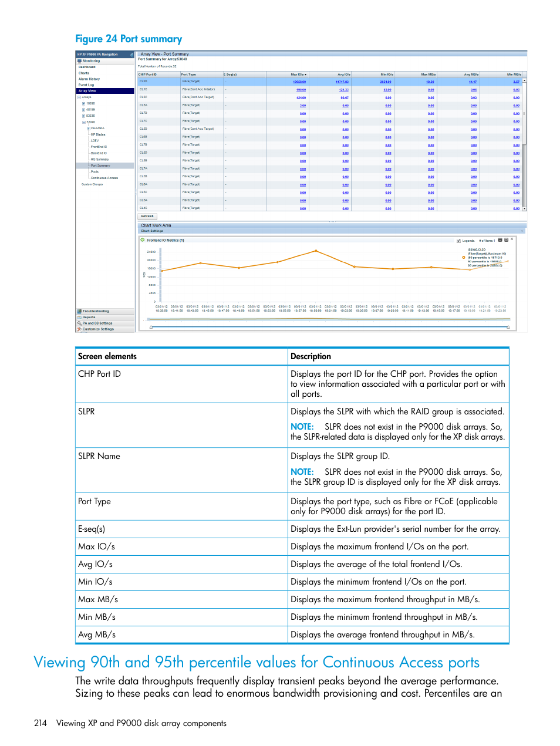
Task: Sort by Avg IO/s column header
Action: tap(330, 75)
